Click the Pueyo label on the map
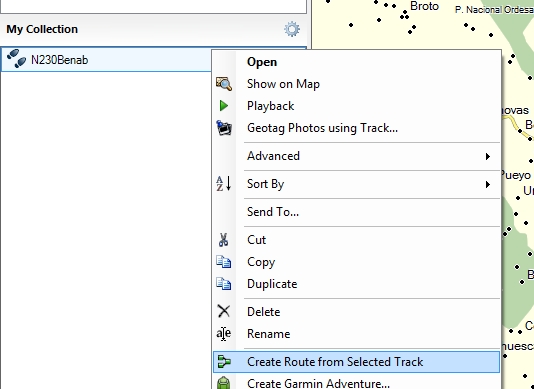 click(x=516, y=175)
